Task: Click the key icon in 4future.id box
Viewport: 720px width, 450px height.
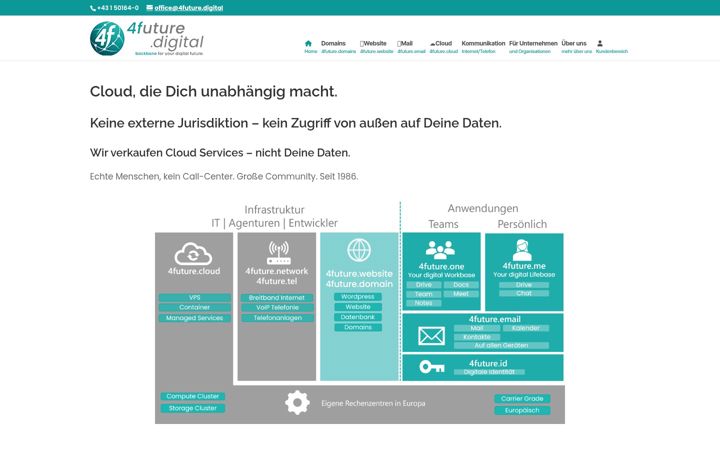Action: tap(432, 367)
